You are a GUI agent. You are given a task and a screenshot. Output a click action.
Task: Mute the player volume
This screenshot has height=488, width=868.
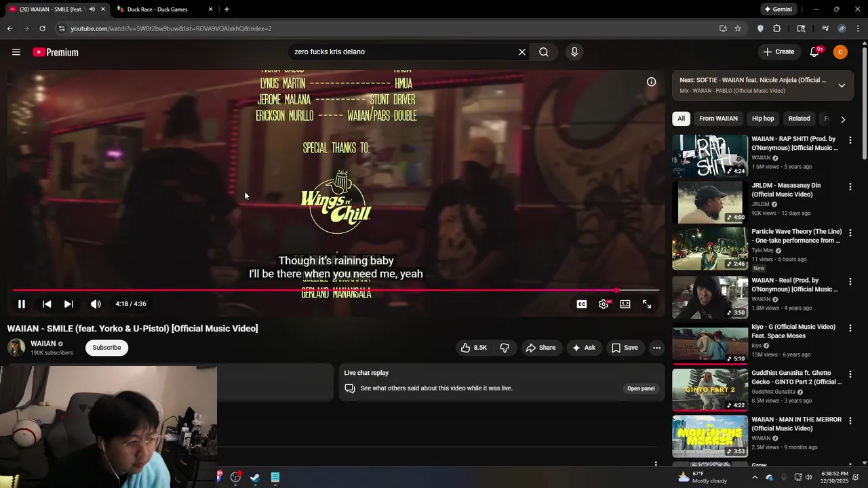point(96,304)
